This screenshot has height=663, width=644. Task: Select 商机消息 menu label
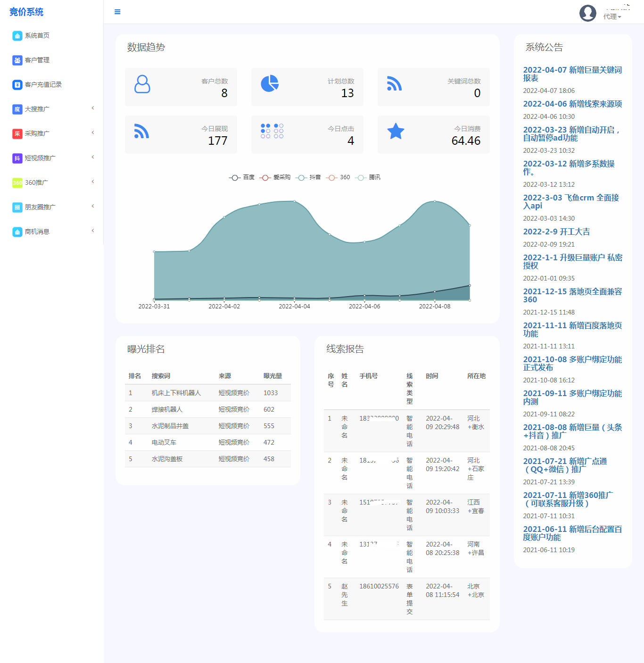[37, 232]
